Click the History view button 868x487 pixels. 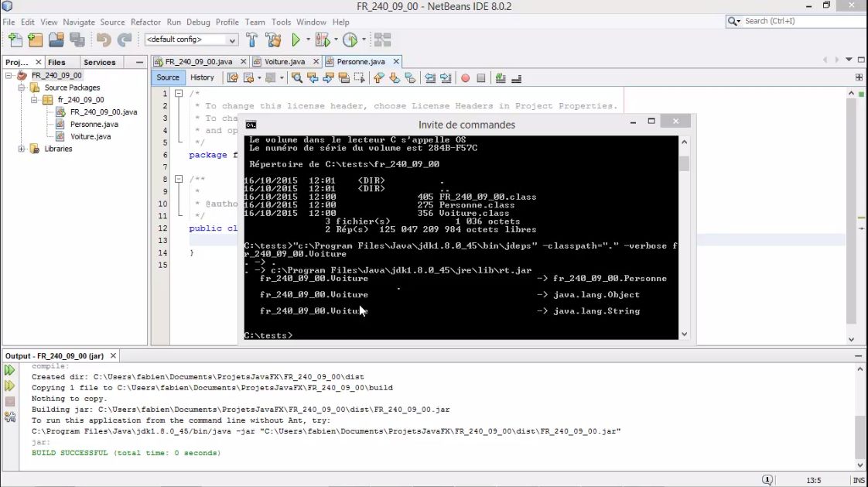(x=202, y=77)
